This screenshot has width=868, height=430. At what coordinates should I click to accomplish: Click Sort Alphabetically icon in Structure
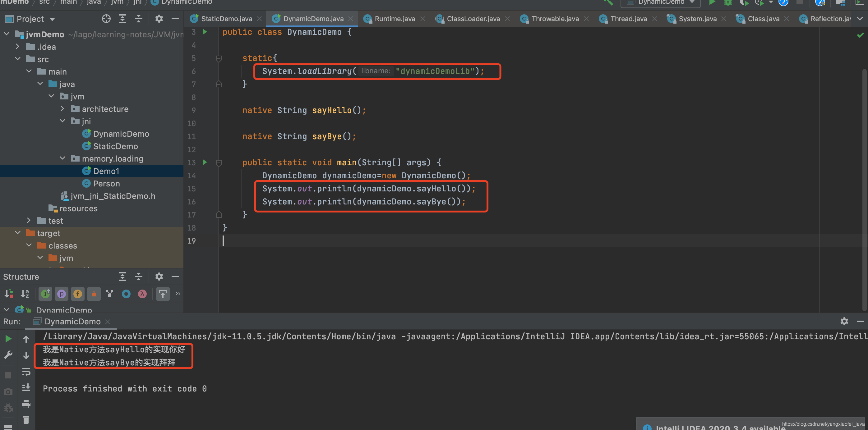tap(25, 294)
